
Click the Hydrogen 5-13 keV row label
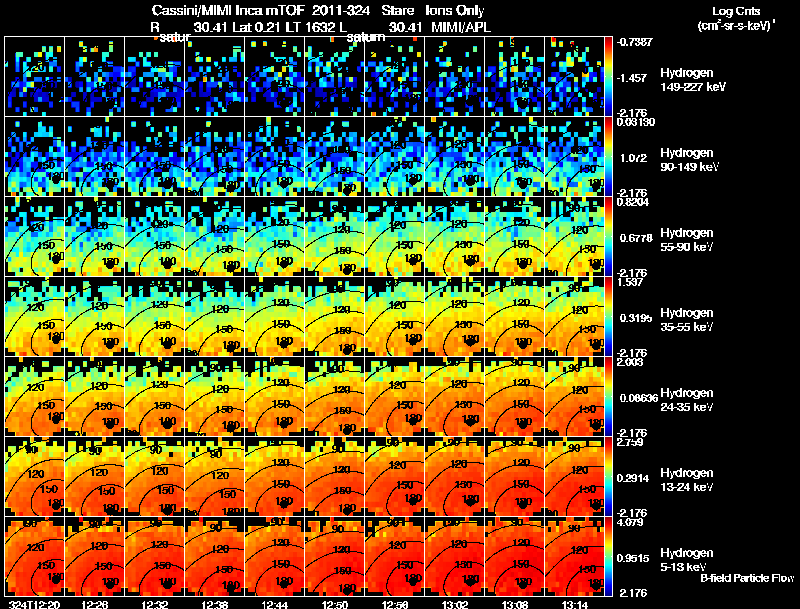(687, 560)
